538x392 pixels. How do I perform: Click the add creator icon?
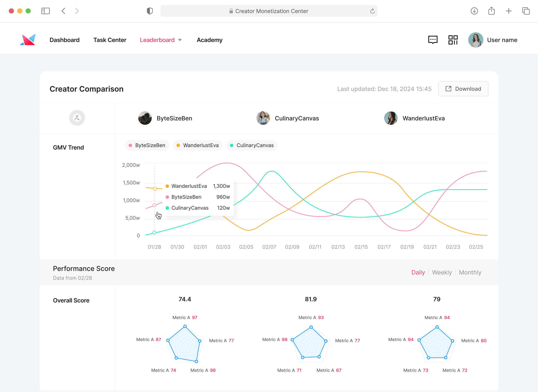click(77, 118)
